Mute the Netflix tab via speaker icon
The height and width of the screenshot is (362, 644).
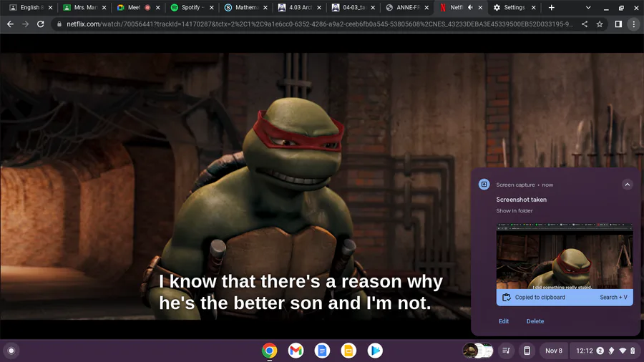click(x=470, y=7)
